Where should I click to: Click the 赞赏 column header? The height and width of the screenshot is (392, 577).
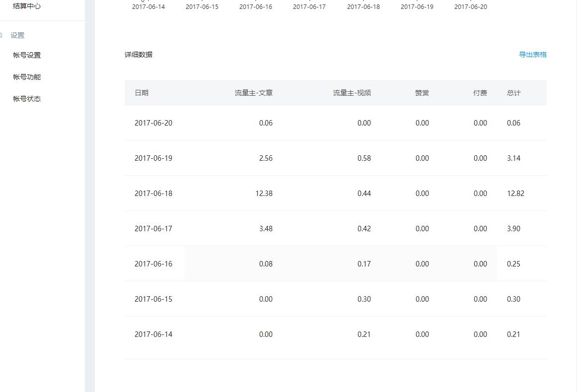click(x=422, y=93)
